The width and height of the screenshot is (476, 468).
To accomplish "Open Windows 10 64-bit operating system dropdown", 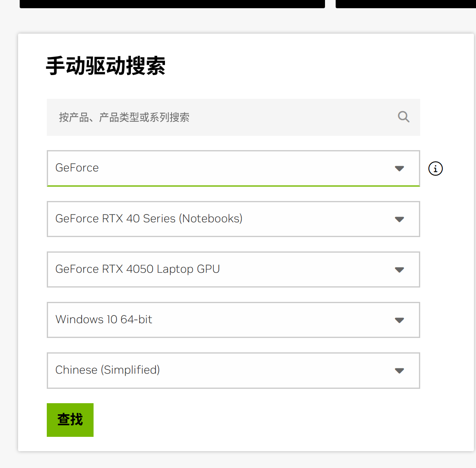I will (x=233, y=320).
